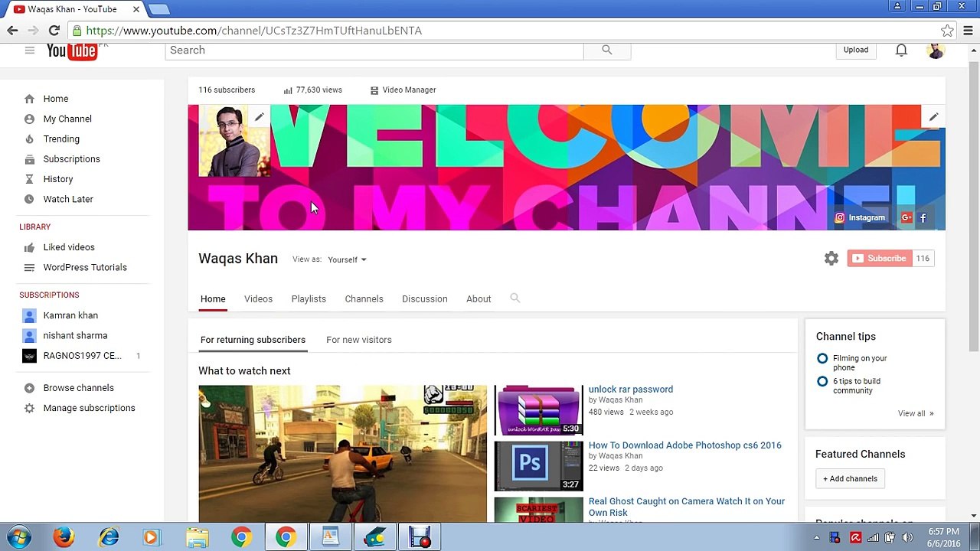Screen dimensions: 980x551
Task: Open the Facebook link on banner
Action: pyautogui.click(x=923, y=218)
